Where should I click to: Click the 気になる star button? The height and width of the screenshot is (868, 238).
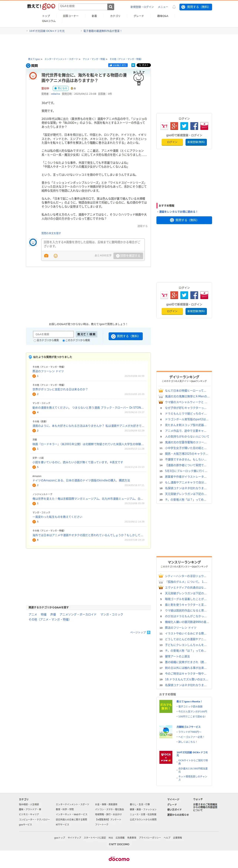[x=60, y=88]
